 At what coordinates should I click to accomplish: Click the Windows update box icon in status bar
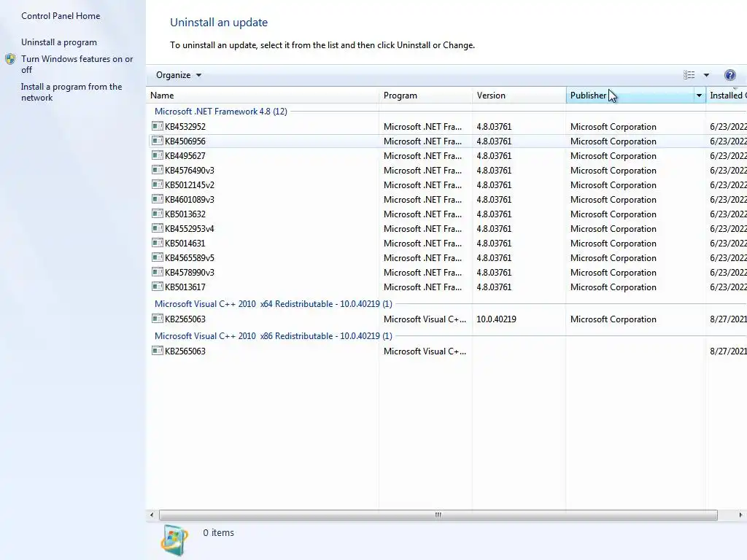tap(174, 540)
